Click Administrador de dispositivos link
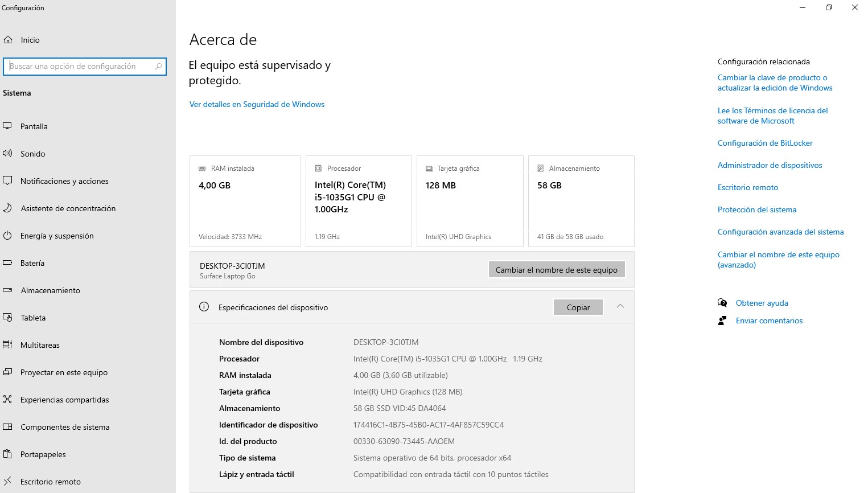The image size is (868, 493). click(x=770, y=165)
